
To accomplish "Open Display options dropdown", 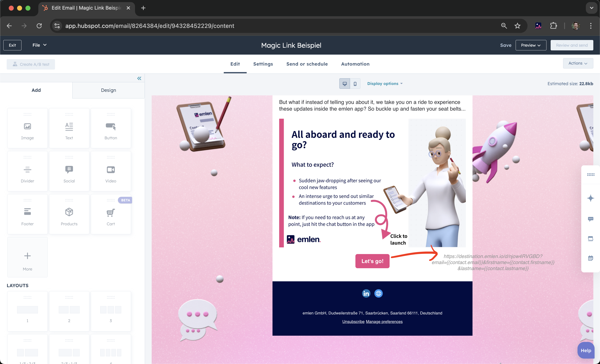I will [x=385, y=84].
